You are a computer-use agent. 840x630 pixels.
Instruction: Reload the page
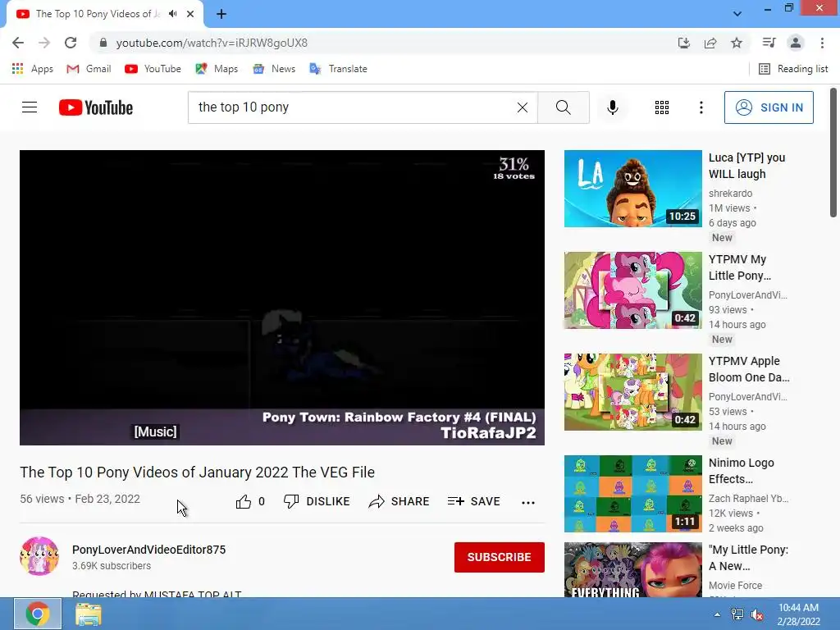pos(71,43)
